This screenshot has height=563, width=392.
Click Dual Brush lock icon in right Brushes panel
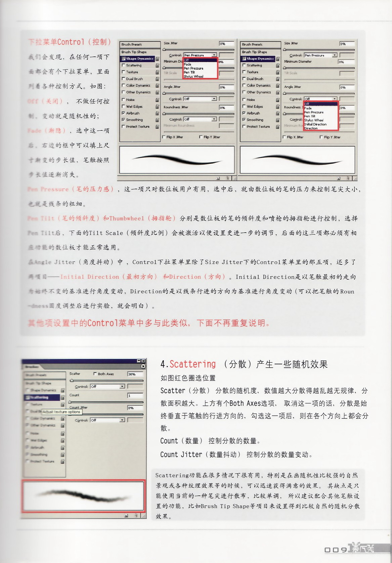278,79
